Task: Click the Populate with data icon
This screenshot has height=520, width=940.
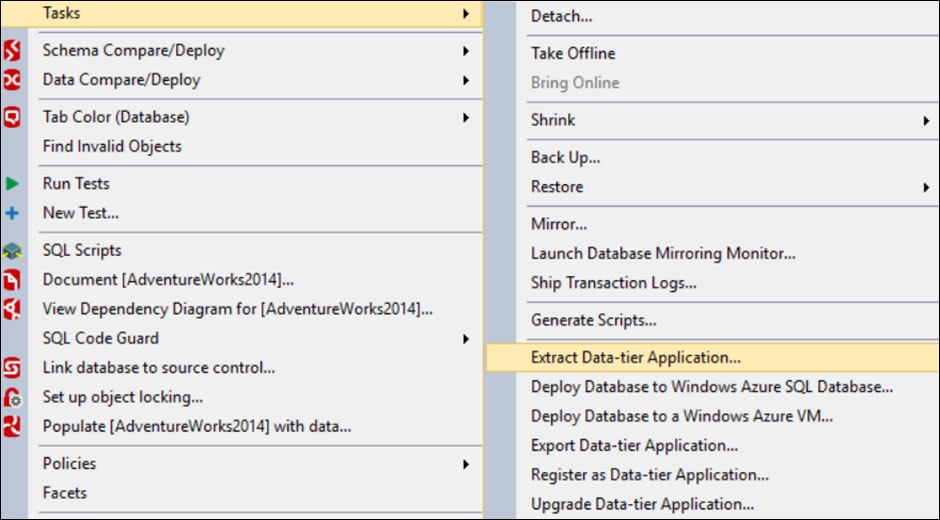Action: point(12,426)
